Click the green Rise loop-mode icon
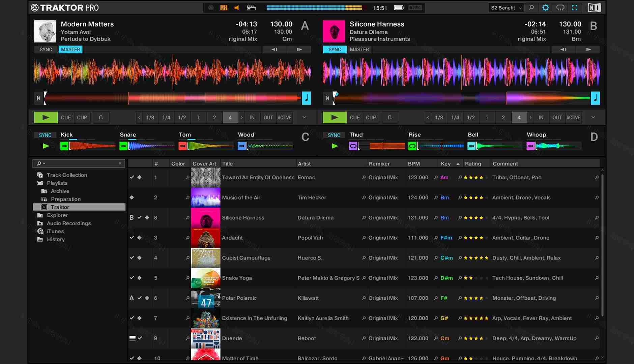Image resolution: width=634 pixels, height=364 pixels. 412,146
